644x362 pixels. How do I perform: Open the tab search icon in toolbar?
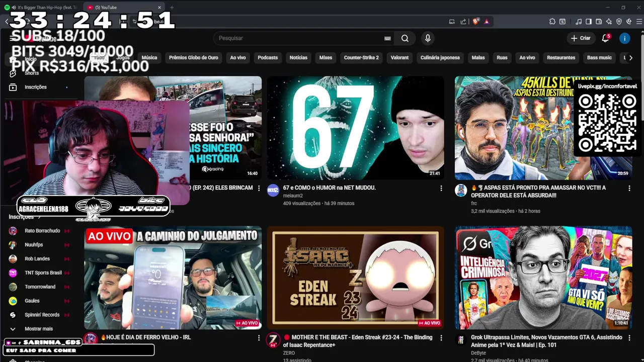(562, 22)
